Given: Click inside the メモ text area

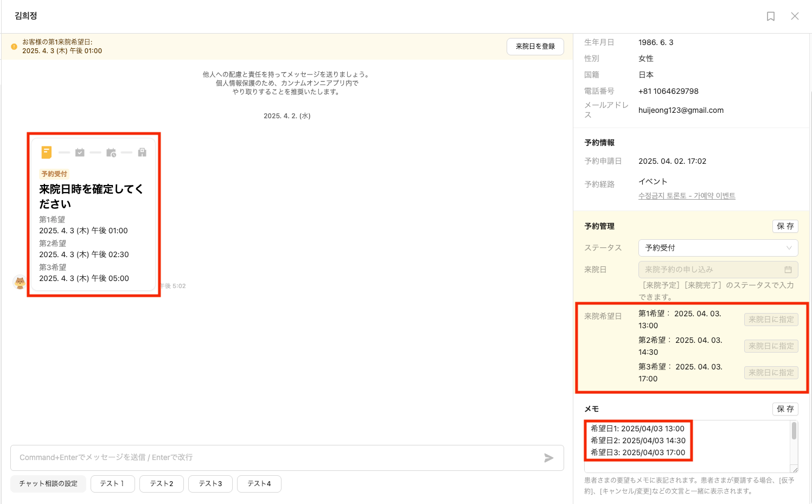Looking at the screenshot, I should pos(691,446).
